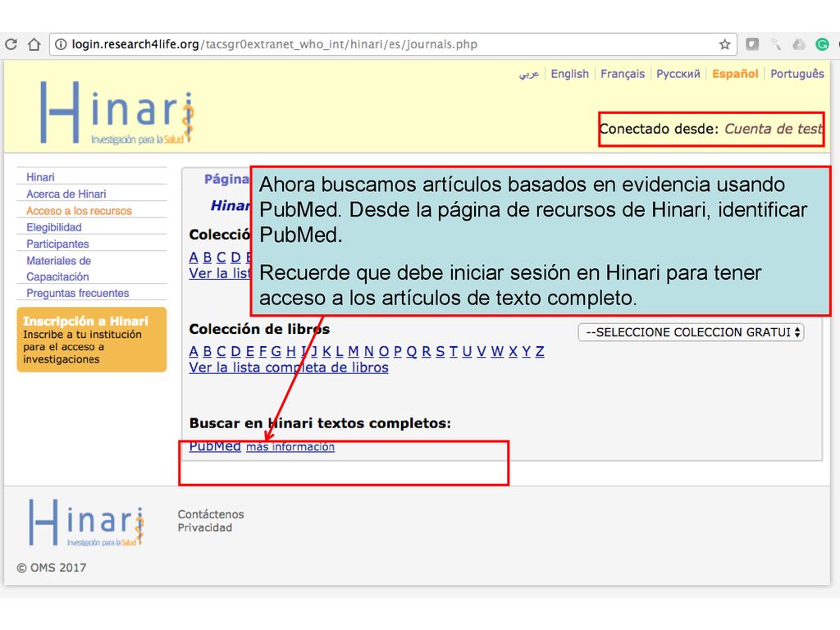Screen dimensions: 840x630
Task: Open the gray square extension icon in toolbar
Action: click(752, 44)
